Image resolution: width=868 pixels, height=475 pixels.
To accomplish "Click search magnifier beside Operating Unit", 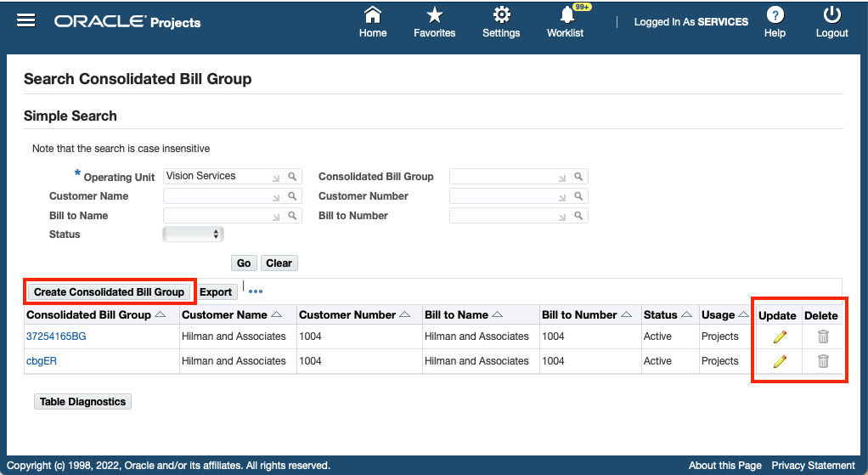I will click(x=291, y=177).
